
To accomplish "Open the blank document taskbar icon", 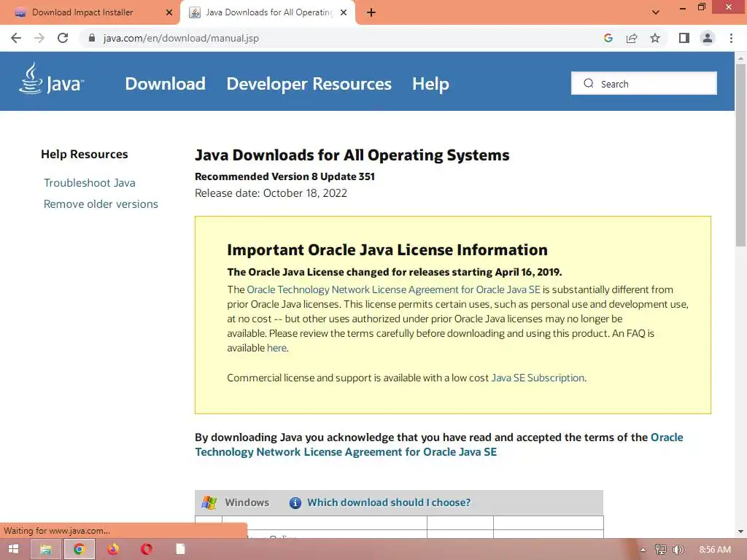I will 180,550.
